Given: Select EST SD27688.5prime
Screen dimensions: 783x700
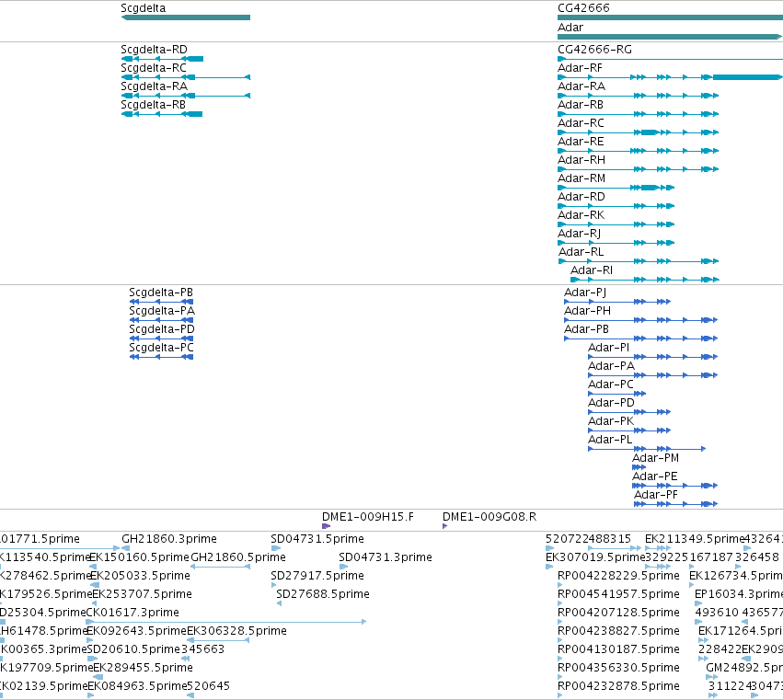Looking at the screenshot, I should [x=323, y=594].
